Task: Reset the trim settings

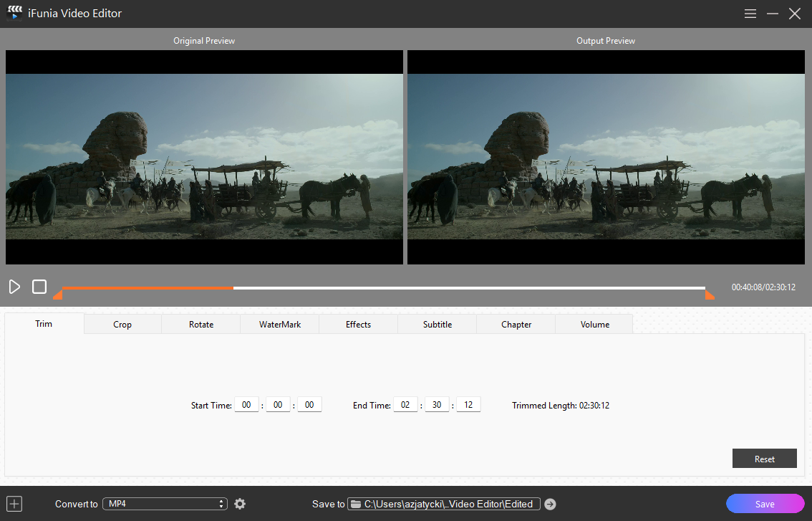Action: click(764, 459)
